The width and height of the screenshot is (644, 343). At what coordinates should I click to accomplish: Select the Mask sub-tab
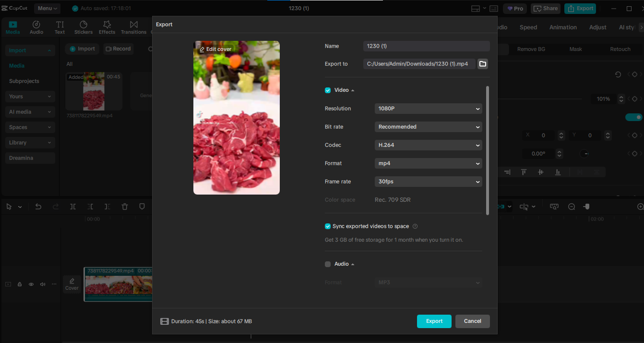(x=576, y=49)
